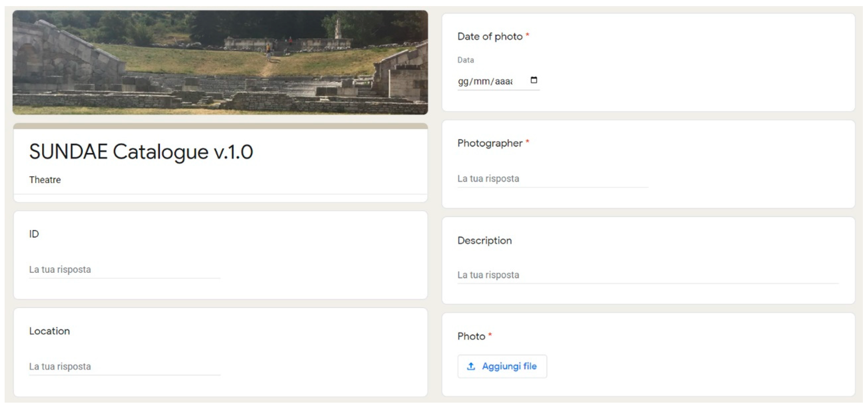The image size is (868, 408).
Task: Select the gg/mm/aaaa date text
Action: 485,81
